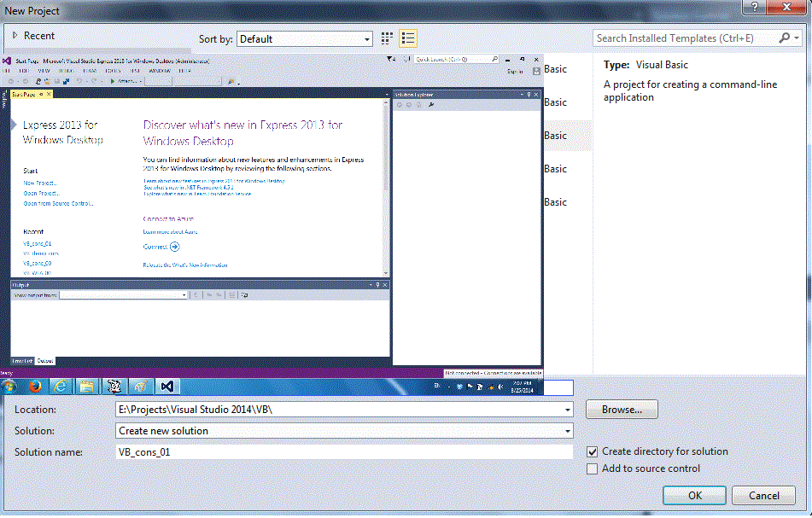Image resolution: width=812 pixels, height=518 pixels.
Task: Open Internet Explorer from the taskbar
Action: coord(61,387)
